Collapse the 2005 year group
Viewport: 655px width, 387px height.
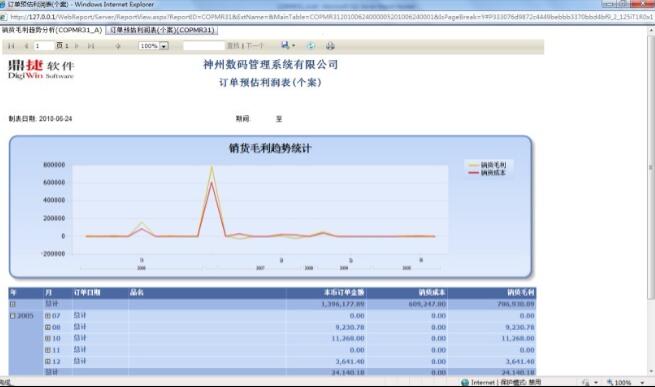(13, 316)
